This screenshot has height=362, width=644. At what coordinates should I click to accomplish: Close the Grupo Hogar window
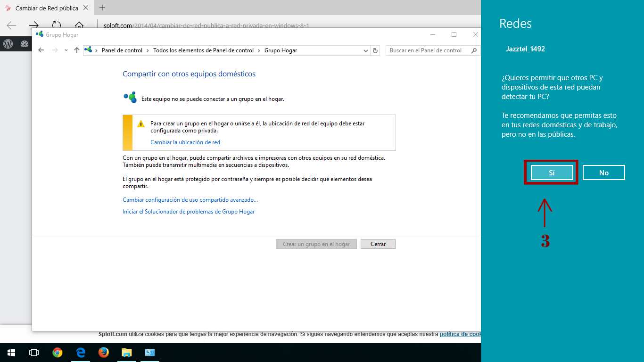pyautogui.click(x=476, y=34)
